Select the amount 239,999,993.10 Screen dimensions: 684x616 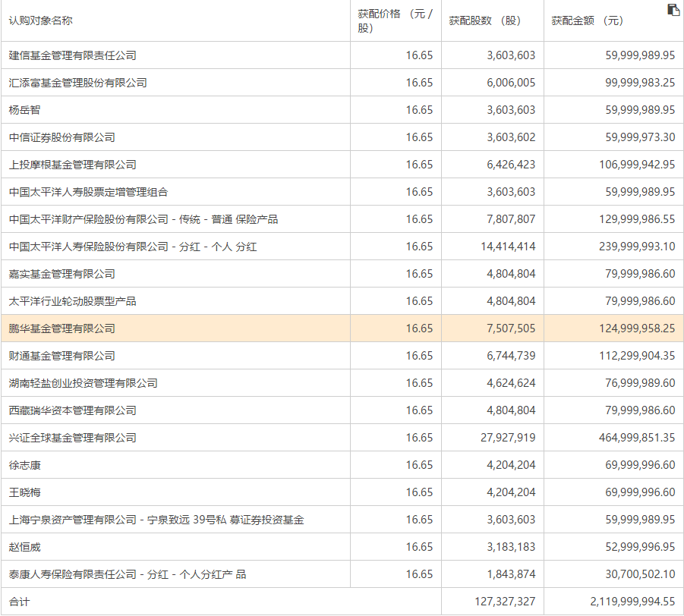[x=637, y=247]
